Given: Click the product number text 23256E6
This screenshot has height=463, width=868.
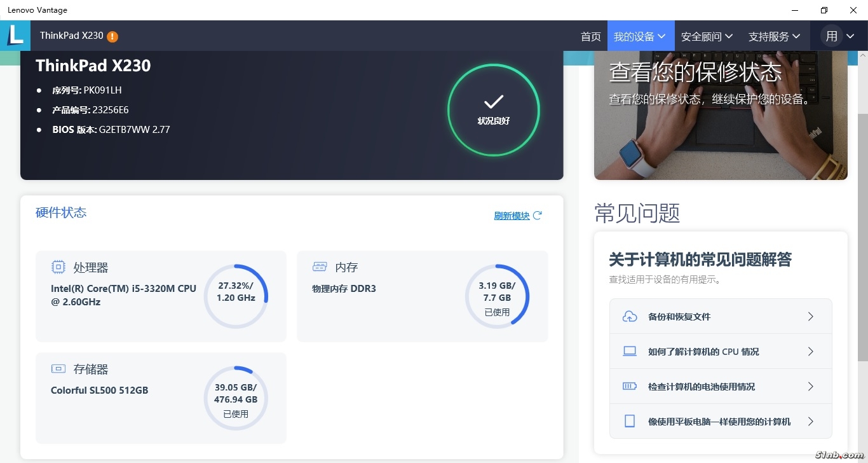Looking at the screenshot, I should (111, 110).
